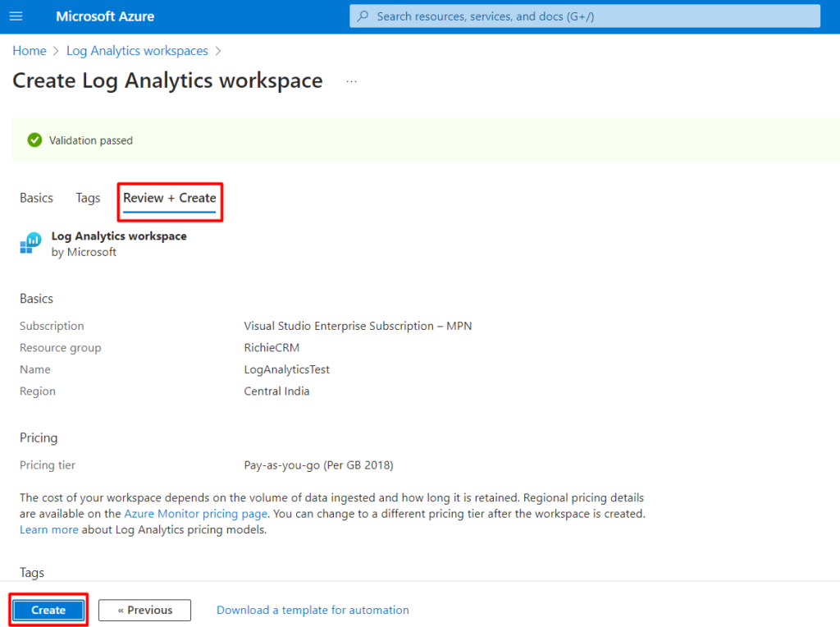
Task: Click the Name field label
Action: click(34, 369)
